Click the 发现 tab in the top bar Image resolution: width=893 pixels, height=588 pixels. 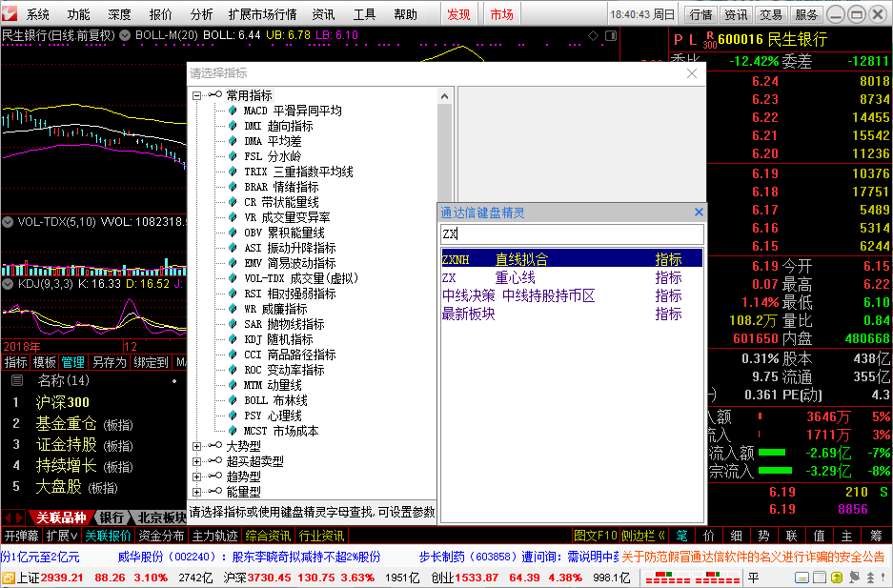pyautogui.click(x=458, y=14)
